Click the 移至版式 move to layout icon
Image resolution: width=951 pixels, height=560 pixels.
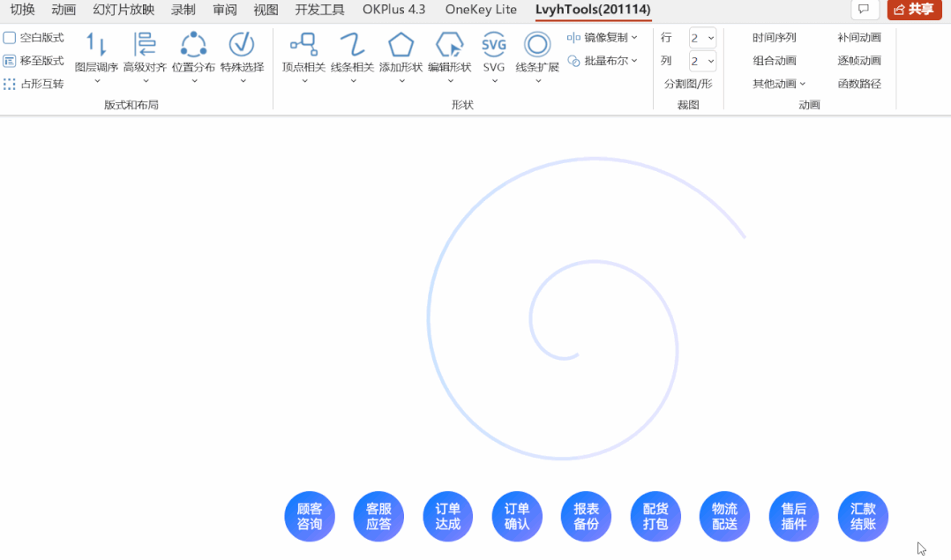(9, 61)
